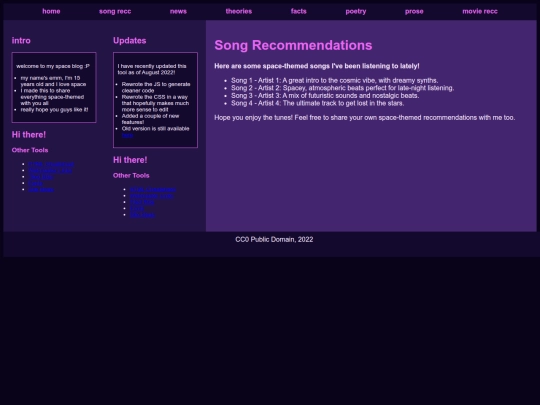Screen dimensions: 540x405
Task: Open Fonts link under Updates column
Action: coord(137,208)
